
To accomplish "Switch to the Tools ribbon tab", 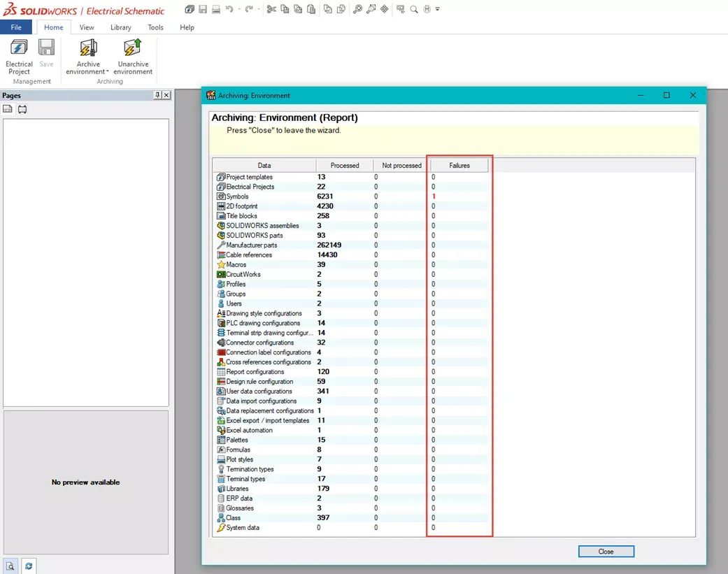I will point(155,27).
